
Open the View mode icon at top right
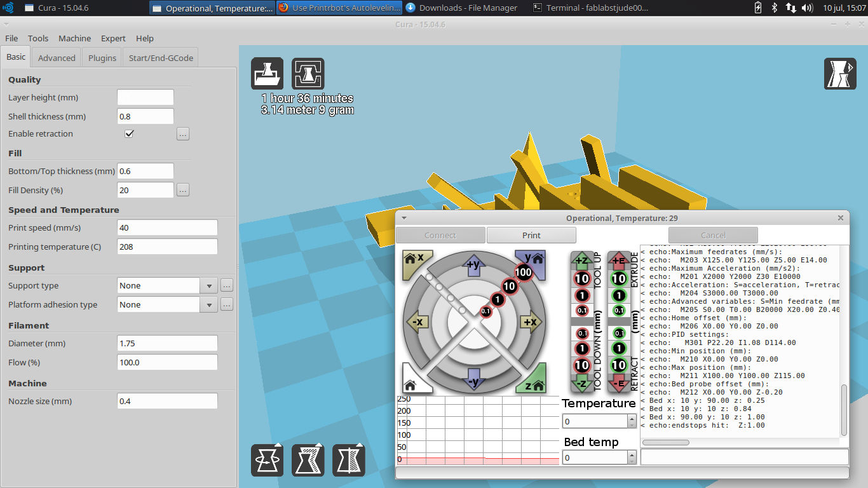840,74
